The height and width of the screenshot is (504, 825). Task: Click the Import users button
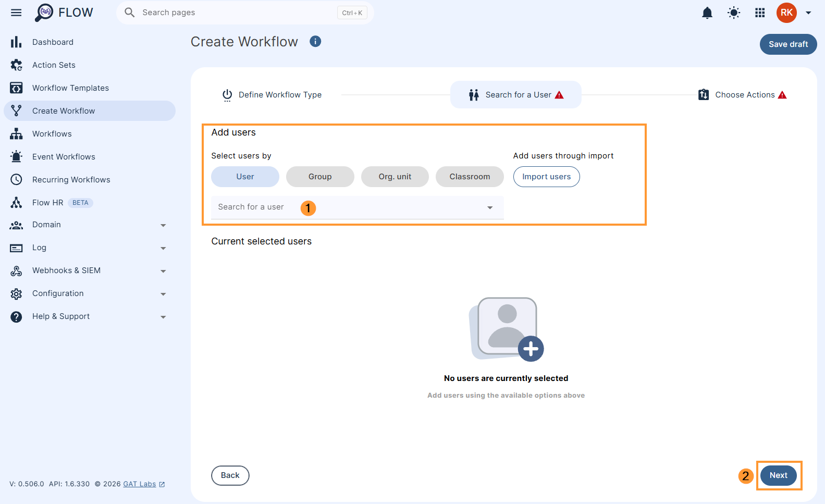point(546,177)
